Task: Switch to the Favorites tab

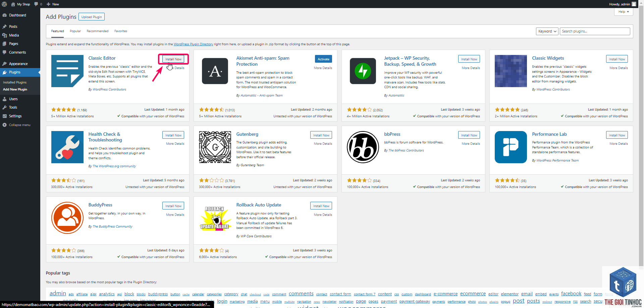Action: point(121,31)
